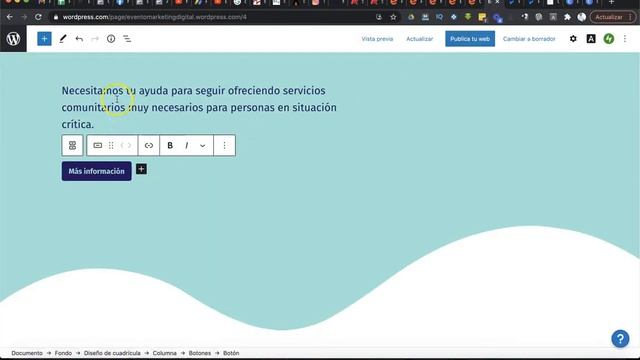Select Diseño de cuadrícula in the breadcrumb
Viewport: 640px width, 360px height.
pos(112,353)
